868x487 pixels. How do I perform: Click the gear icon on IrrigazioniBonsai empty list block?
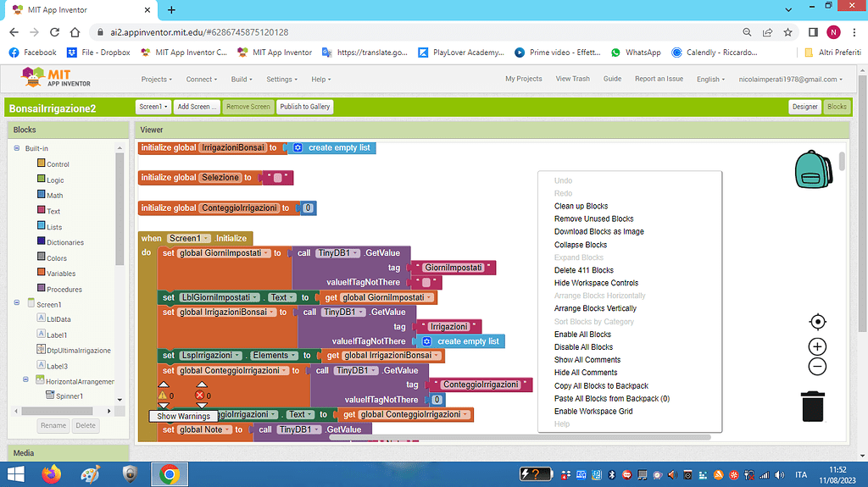point(298,147)
